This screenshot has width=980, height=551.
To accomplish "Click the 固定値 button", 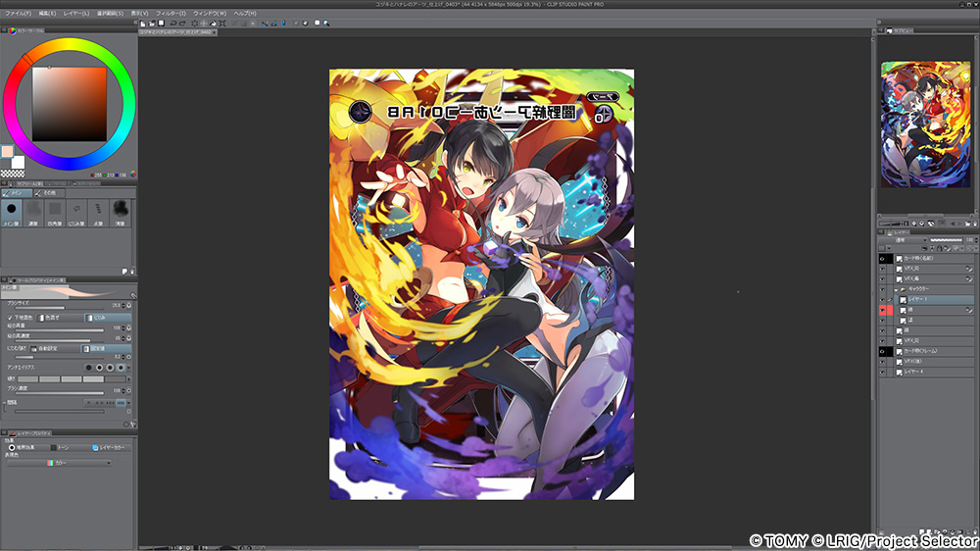I will 106,348.
